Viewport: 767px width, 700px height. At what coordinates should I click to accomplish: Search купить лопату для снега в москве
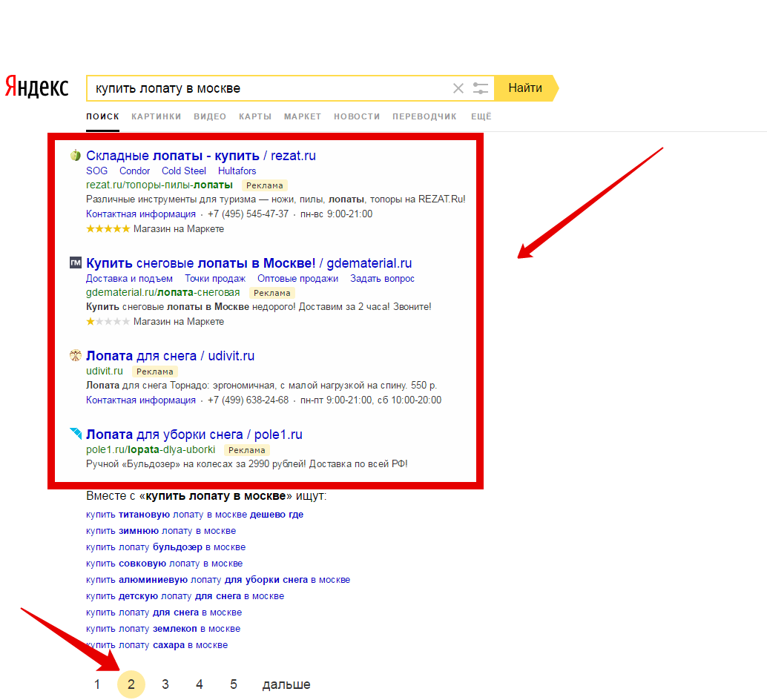164,612
